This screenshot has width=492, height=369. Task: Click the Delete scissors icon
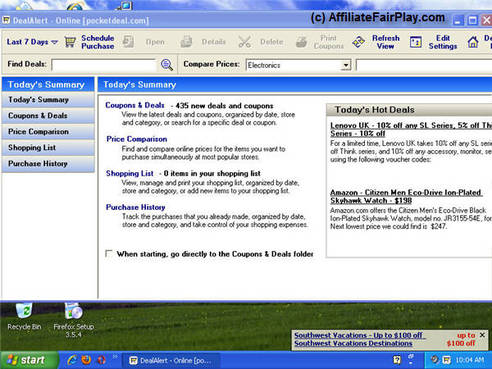click(244, 42)
